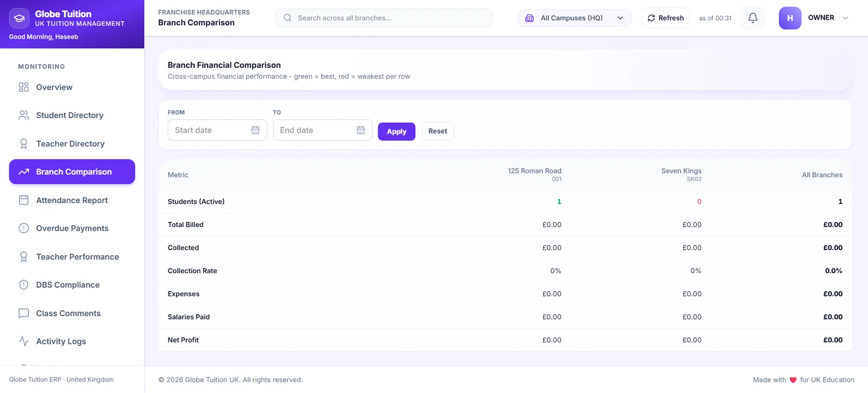Image resolution: width=868 pixels, height=393 pixels.
Task: Open Activity Logs in the sidebar
Action: pos(72,341)
